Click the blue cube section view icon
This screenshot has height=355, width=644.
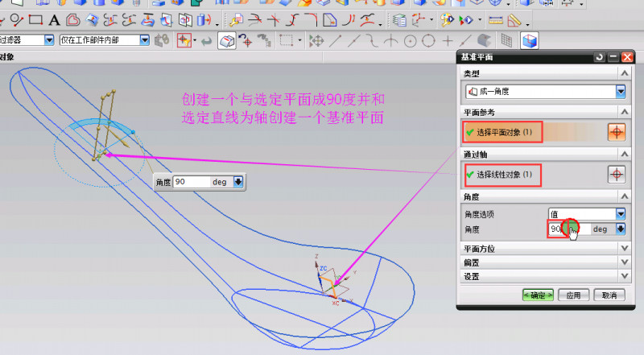click(530, 40)
